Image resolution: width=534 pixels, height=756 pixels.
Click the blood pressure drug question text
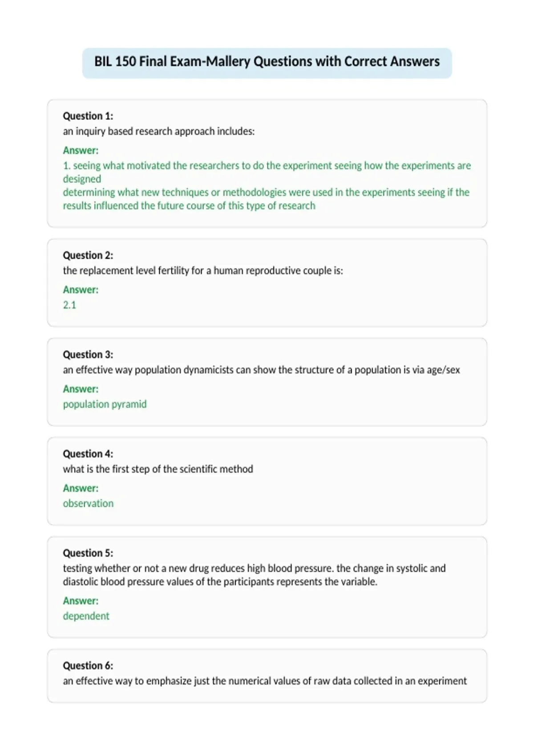(x=254, y=575)
